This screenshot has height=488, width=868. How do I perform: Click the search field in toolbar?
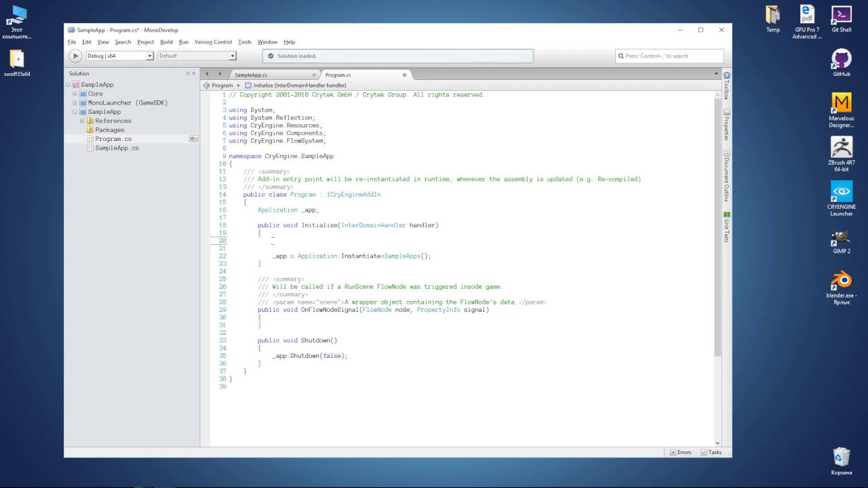(x=669, y=56)
